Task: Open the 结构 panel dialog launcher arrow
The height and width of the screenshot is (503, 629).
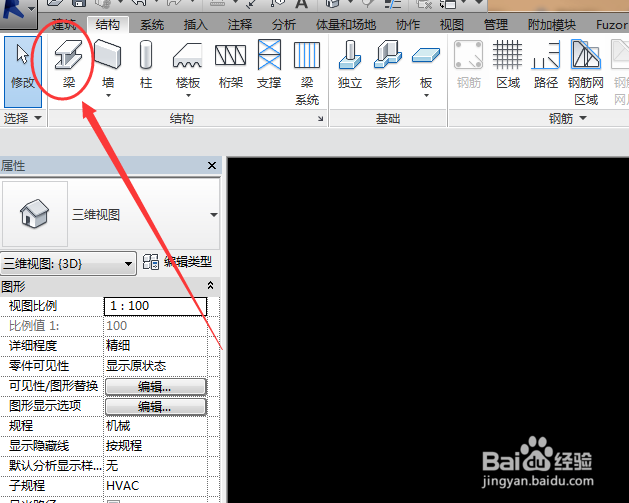Action: click(320, 118)
